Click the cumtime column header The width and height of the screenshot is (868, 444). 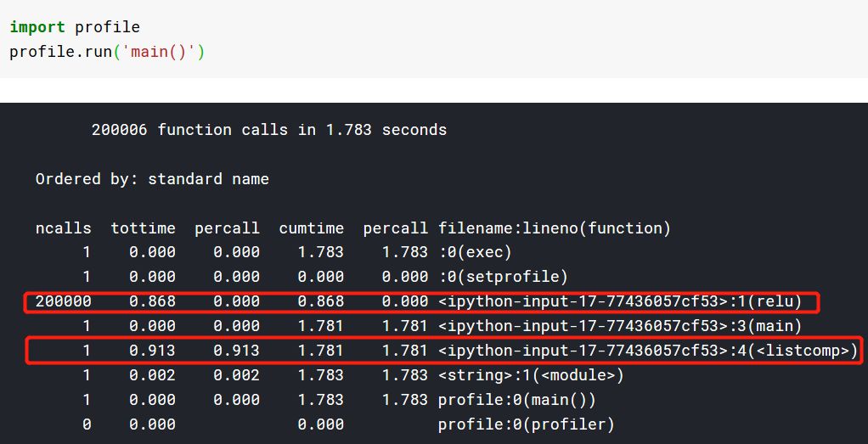coord(311,228)
